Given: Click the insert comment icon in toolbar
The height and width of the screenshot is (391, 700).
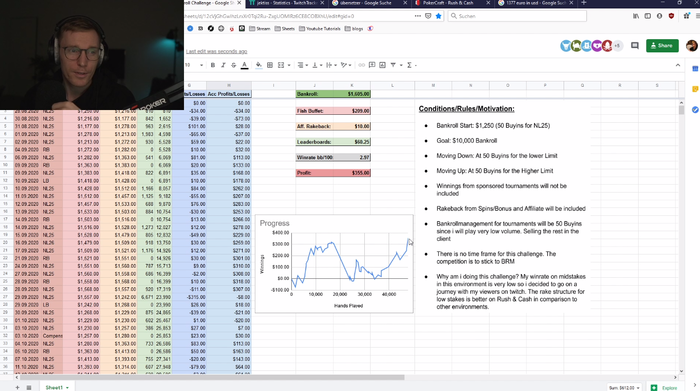Looking at the screenshot, I should point(372,65).
